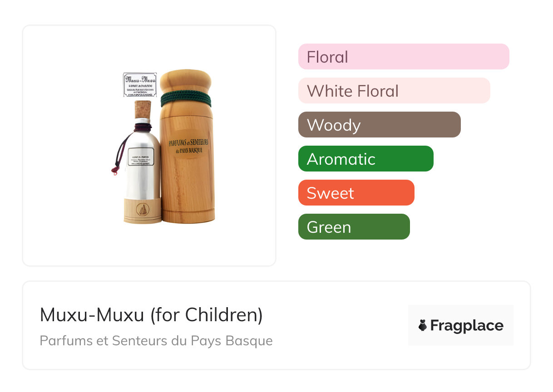
Task: Click the rounded wooden lid of the case
Action: point(186,82)
